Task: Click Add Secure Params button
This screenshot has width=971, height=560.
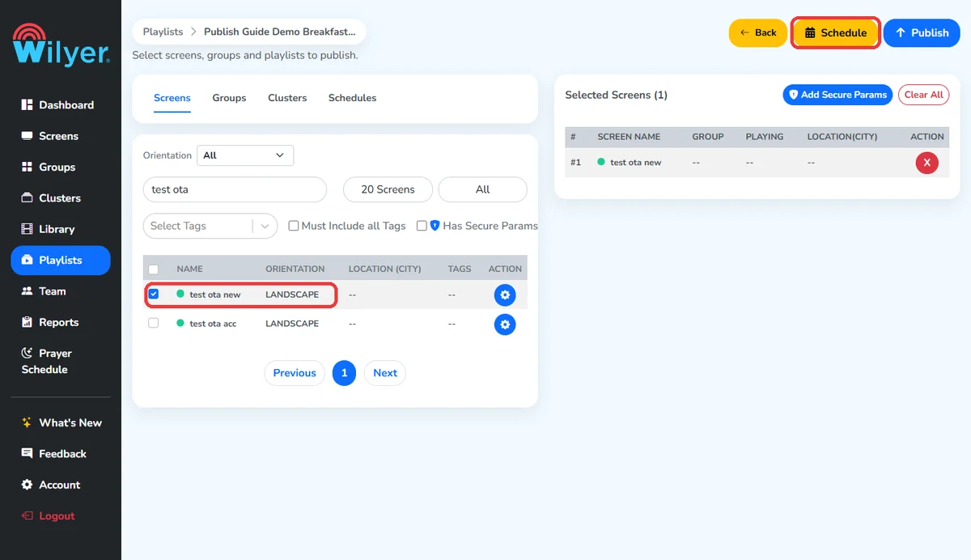Action: 837,95
